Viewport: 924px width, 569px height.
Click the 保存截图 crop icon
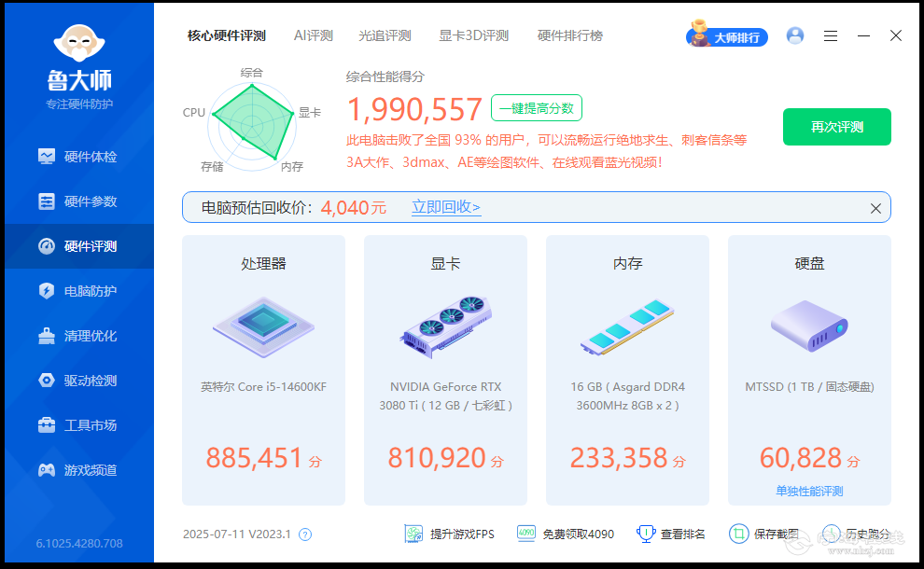[738, 534]
